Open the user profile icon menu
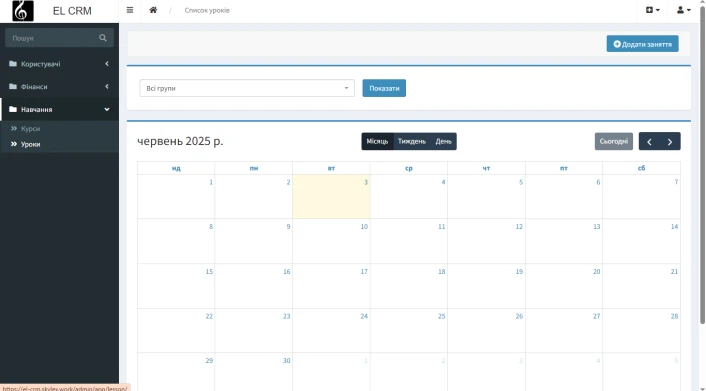The height and width of the screenshot is (391, 706). (x=683, y=10)
